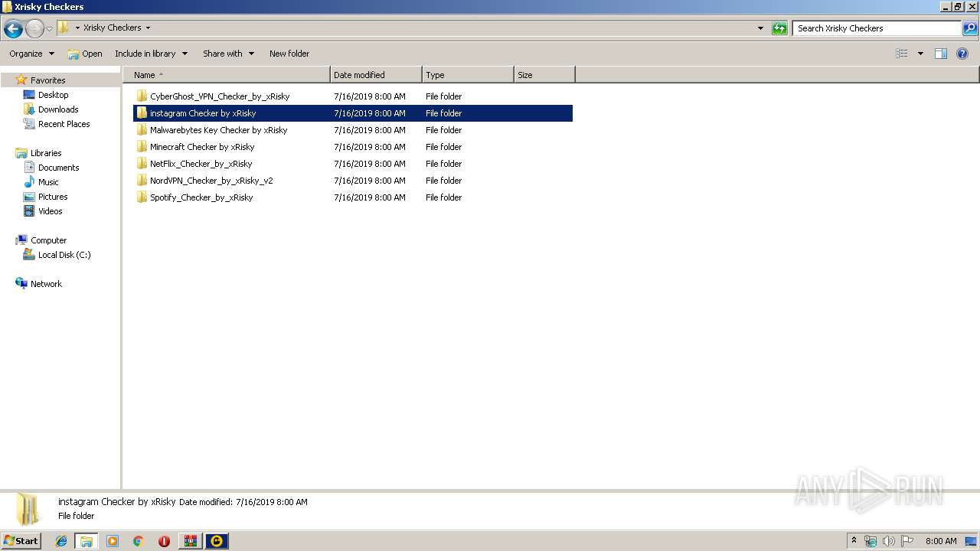Expand the Xrisky Checkers breadcrumb arrow
The height and width of the screenshot is (551, 980).
coord(148,28)
